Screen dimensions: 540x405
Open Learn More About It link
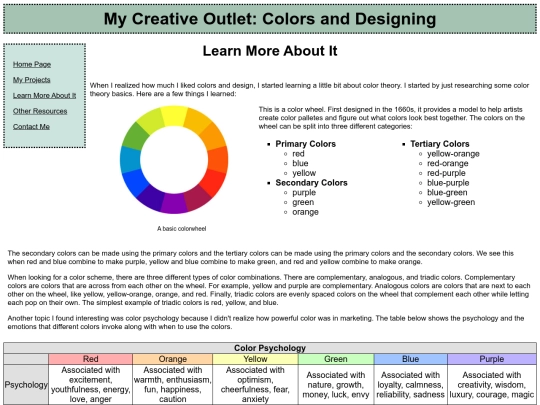pos(44,95)
